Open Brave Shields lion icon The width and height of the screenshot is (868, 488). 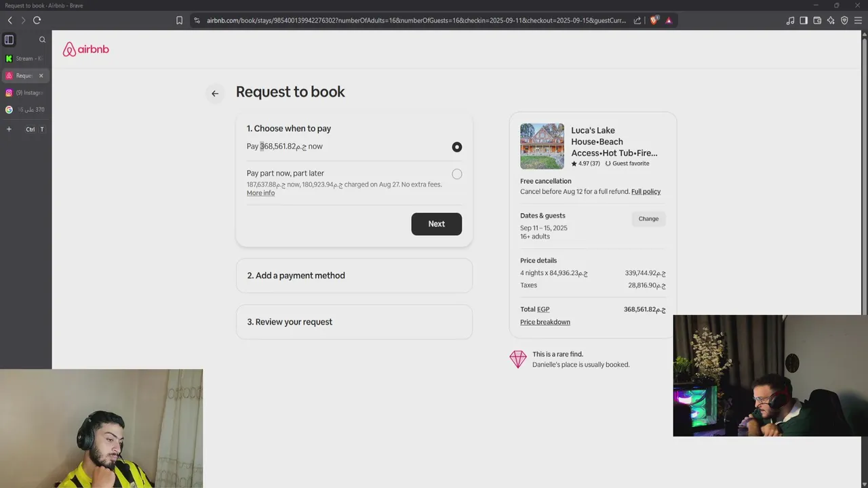pyautogui.click(x=654, y=20)
